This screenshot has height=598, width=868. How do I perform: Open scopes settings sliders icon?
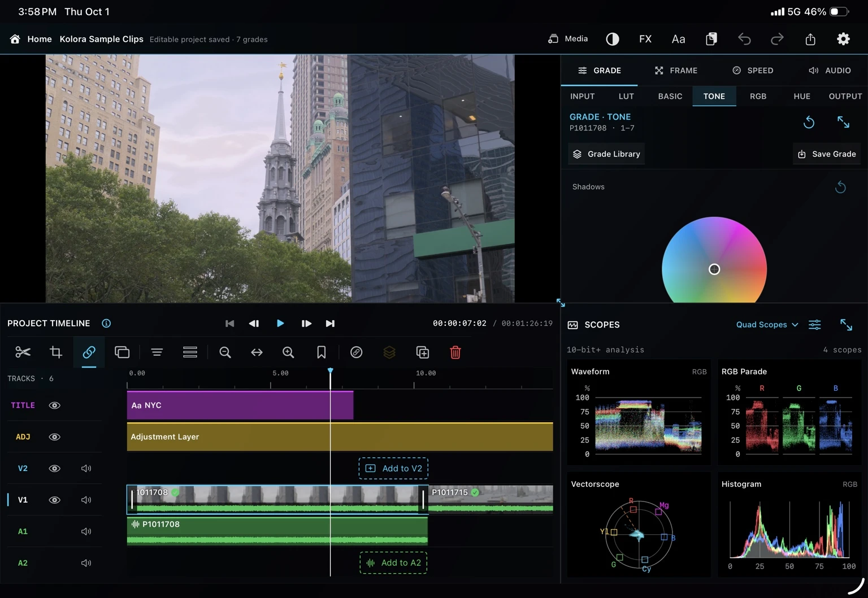tap(814, 325)
